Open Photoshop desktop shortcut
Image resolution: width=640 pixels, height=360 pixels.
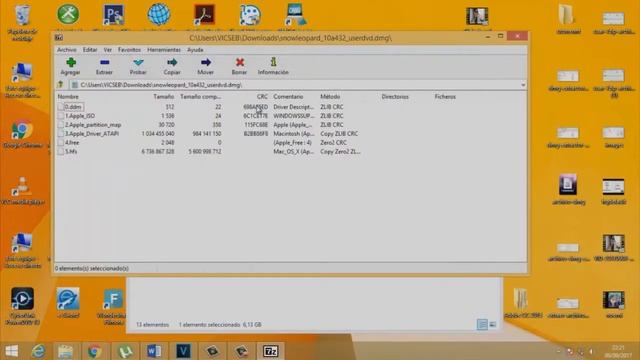click(x=113, y=16)
